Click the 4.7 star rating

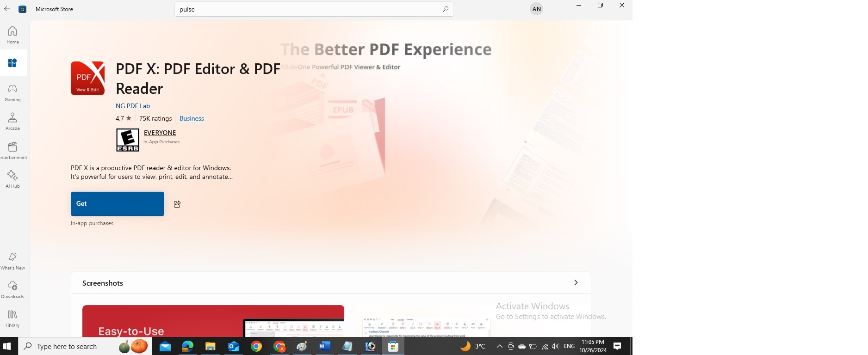[124, 118]
